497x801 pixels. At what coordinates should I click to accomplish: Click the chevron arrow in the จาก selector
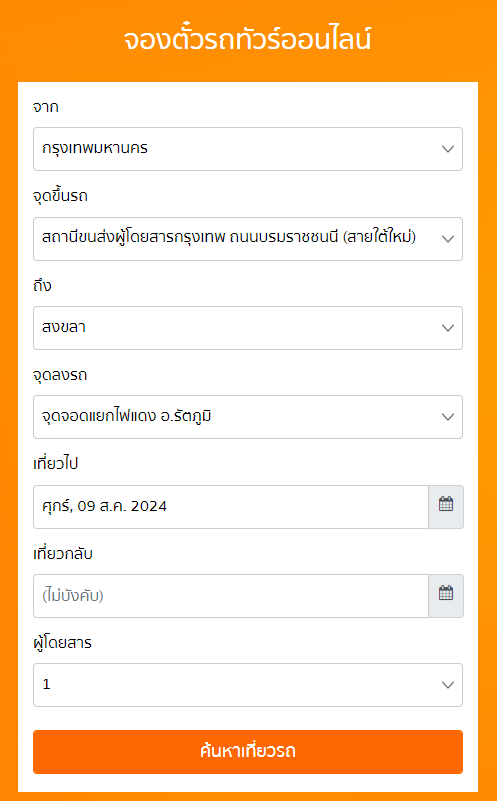click(448, 149)
